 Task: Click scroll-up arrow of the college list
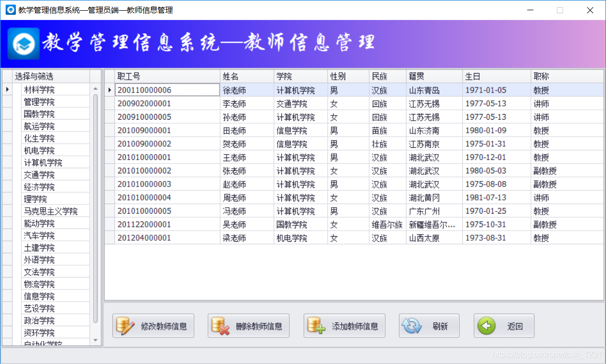coord(96,89)
